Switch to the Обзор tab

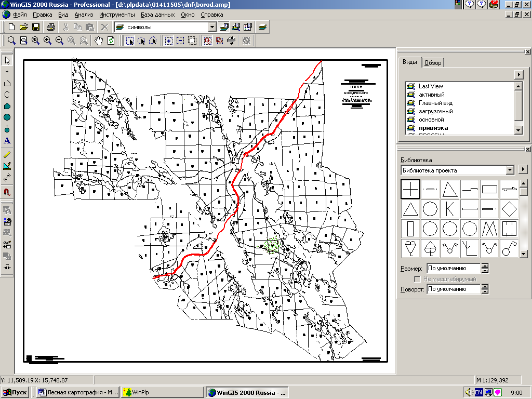coord(433,63)
